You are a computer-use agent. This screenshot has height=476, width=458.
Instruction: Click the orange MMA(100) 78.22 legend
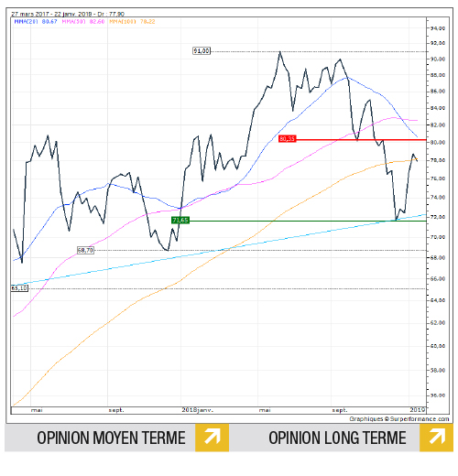point(132,22)
